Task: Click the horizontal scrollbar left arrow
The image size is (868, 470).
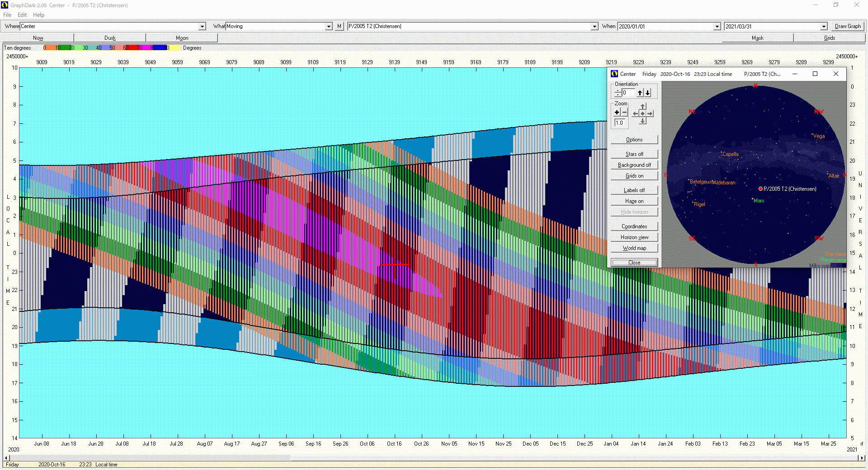Action: 6,458
